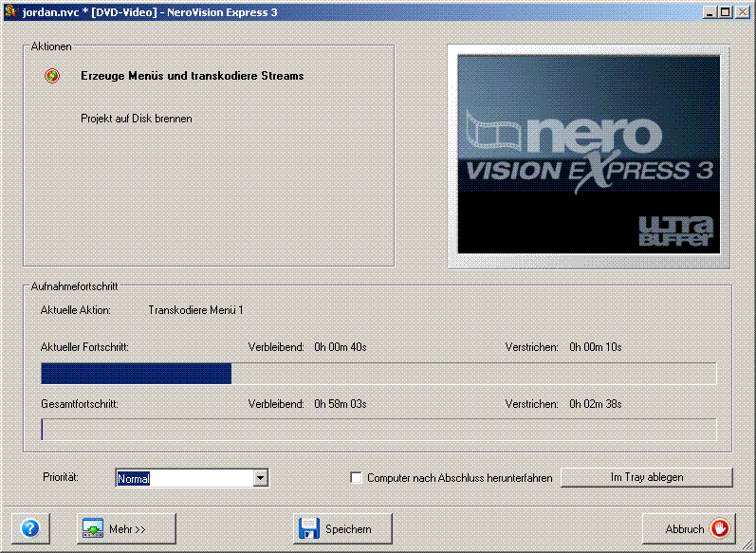Click the total remaining time 0h 58m 03s
Image resolution: width=756 pixels, height=553 pixels.
[x=341, y=404]
